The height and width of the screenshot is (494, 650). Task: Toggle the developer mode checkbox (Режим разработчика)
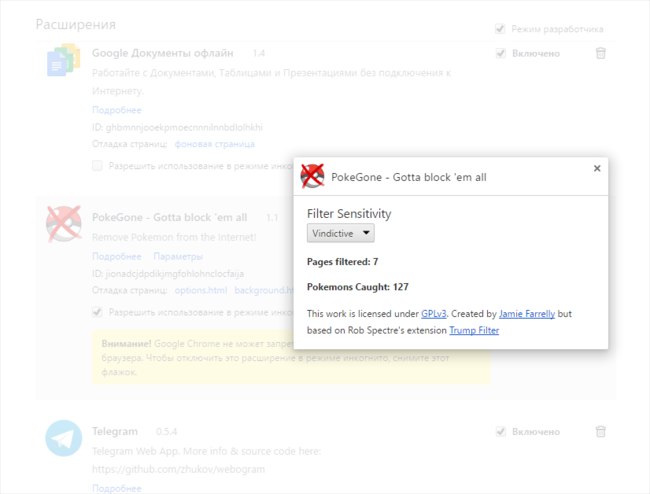pos(500,29)
